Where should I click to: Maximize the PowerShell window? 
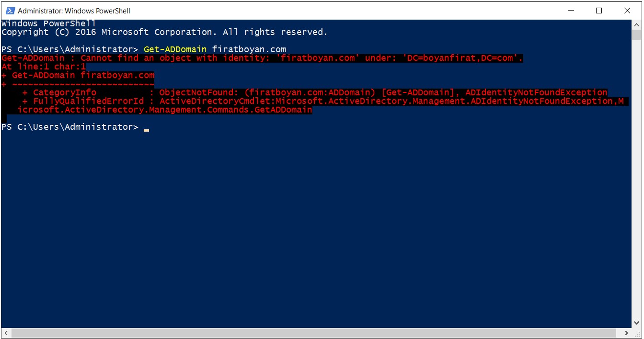pyautogui.click(x=598, y=11)
